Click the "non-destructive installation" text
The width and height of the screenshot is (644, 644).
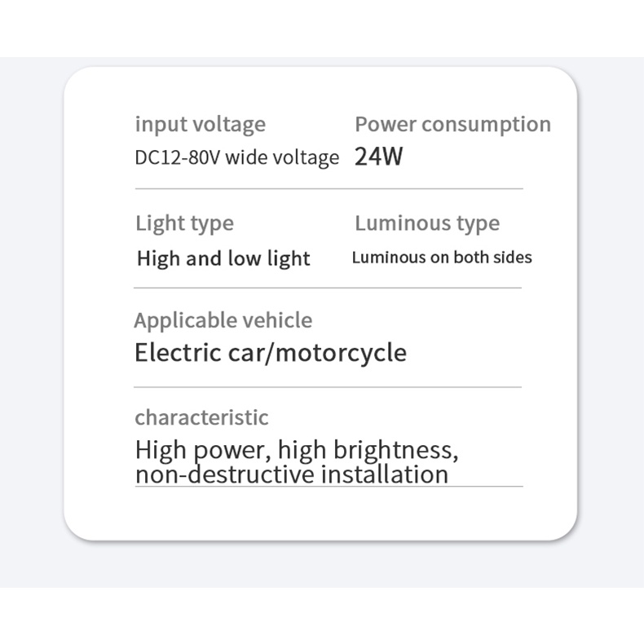coord(292,474)
